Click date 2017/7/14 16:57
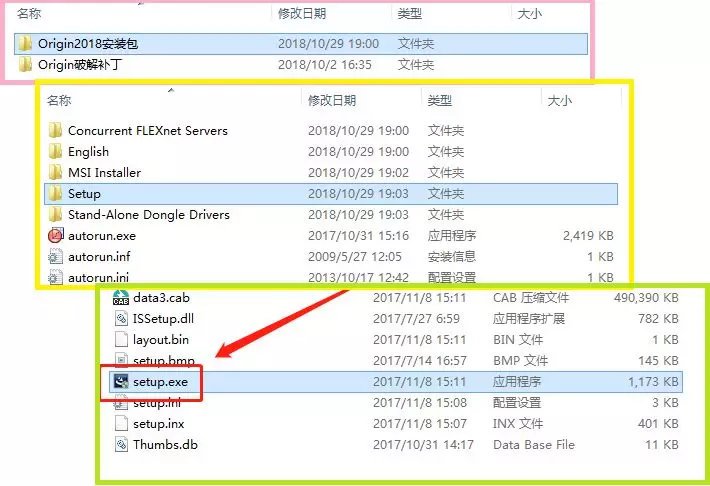The width and height of the screenshot is (710, 486). click(420, 361)
